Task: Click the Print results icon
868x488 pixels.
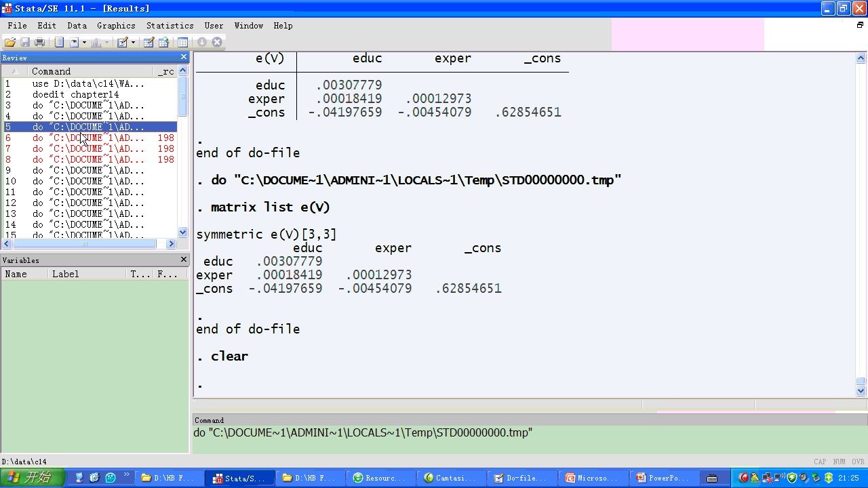Action: coord(39,42)
